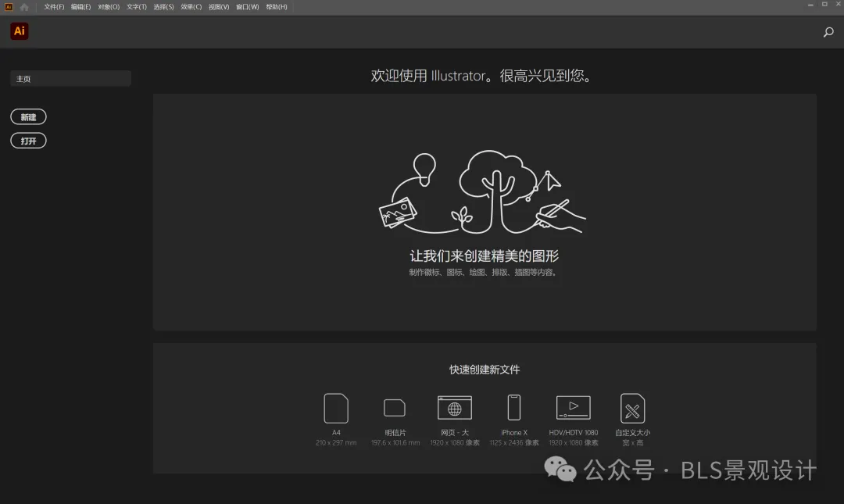Maximize the Illustrator window
The height and width of the screenshot is (504, 844).
(824, 5)
